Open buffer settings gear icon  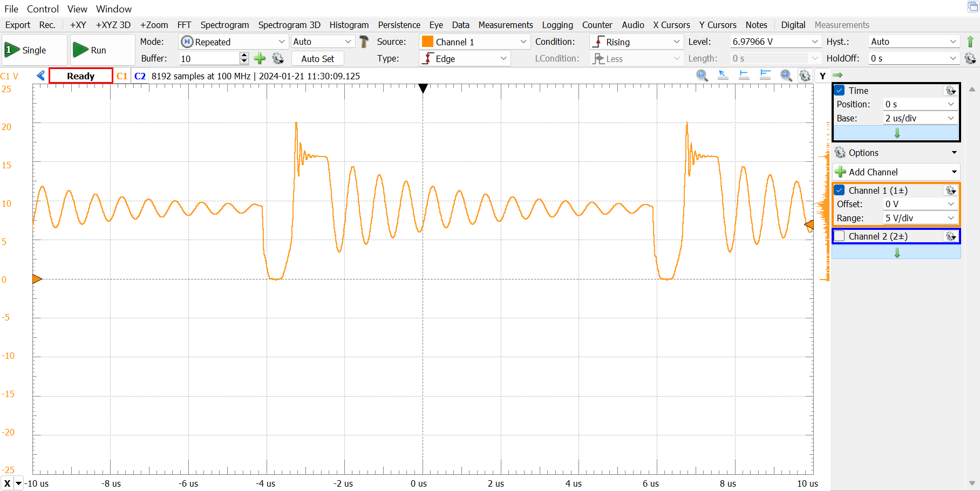278,58
